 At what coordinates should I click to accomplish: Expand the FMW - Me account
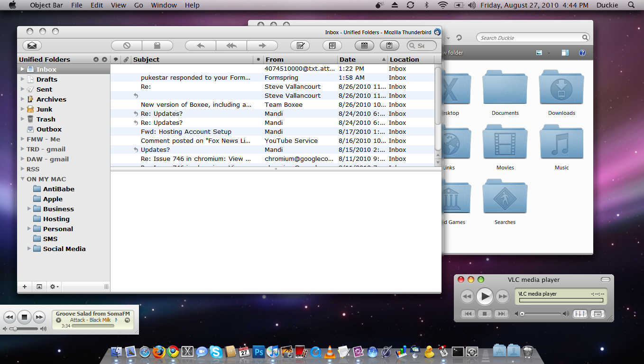pos(22,139)
